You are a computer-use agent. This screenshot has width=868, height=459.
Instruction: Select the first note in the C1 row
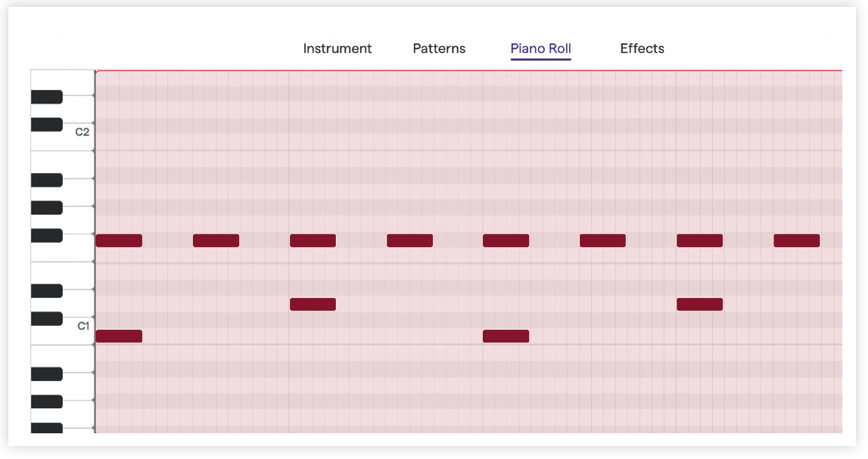point(119,336)
